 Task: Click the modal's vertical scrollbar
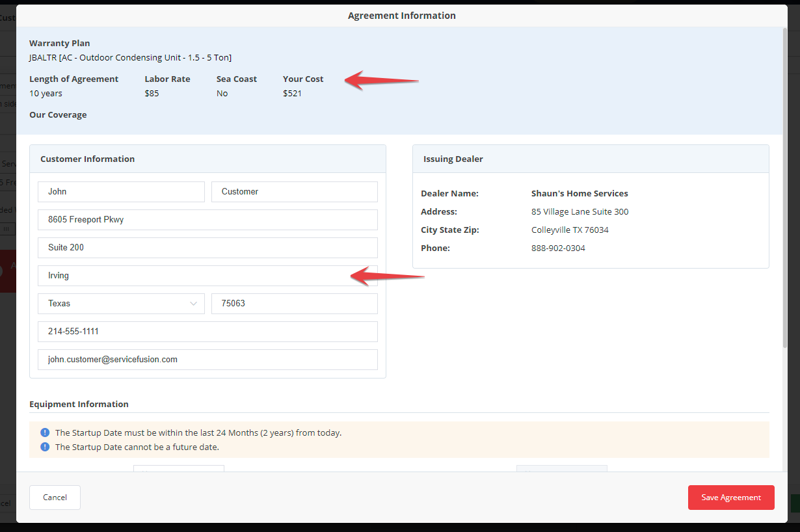pos(786,189)
